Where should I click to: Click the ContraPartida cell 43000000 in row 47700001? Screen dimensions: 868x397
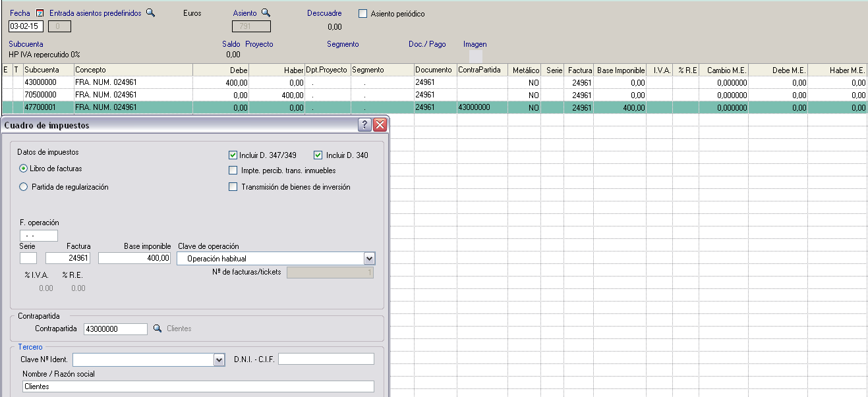482,107
